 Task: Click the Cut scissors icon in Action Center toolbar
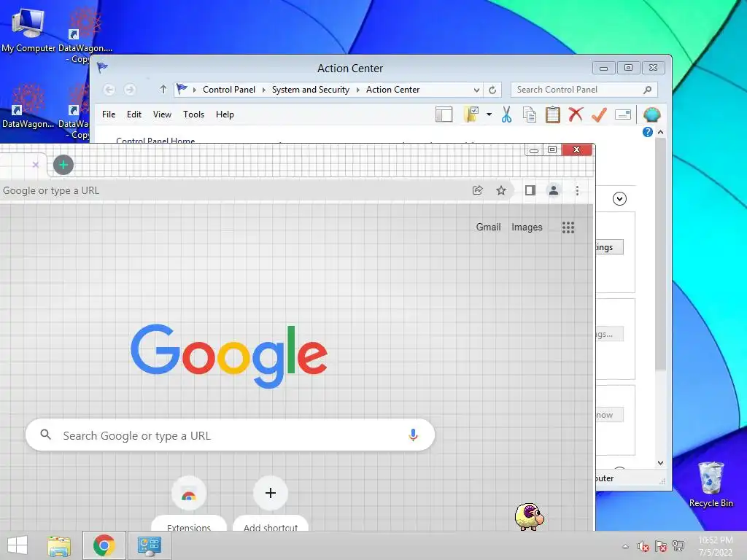tap(506, 114)
